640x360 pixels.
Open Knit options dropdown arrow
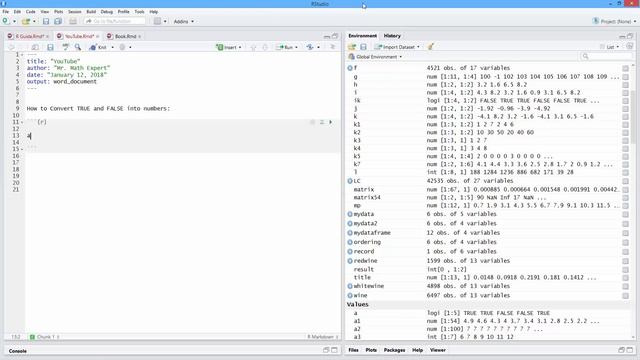[113, 47]
